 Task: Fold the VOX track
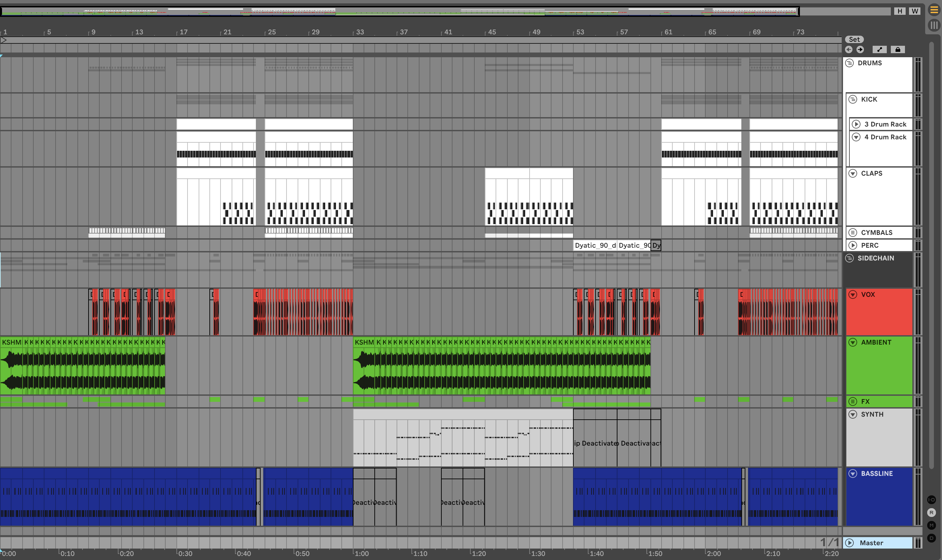point(853,294)
